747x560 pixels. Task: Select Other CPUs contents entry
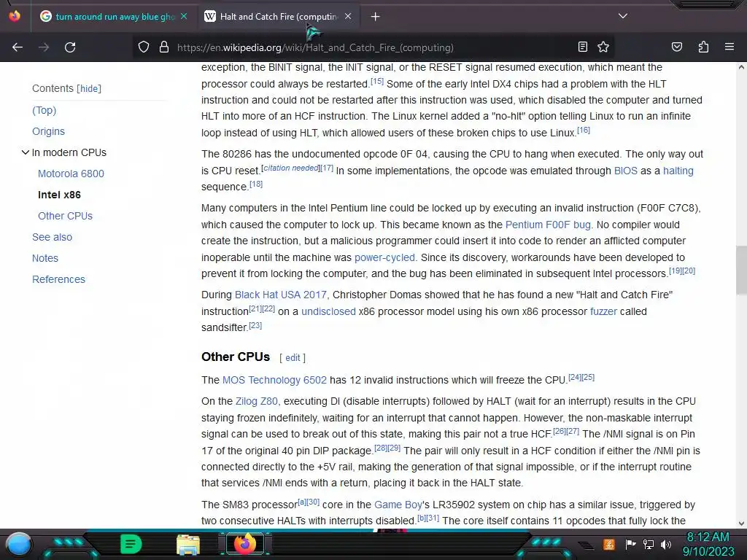click(x=65, y=216)
